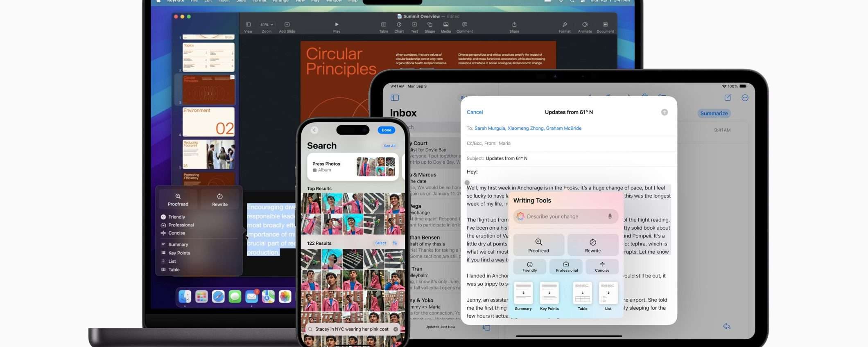Open Launchpad from the Mac Dock
Image resolution: width=868 pixels, height=347 pixels.
click(x=201, y=296)
